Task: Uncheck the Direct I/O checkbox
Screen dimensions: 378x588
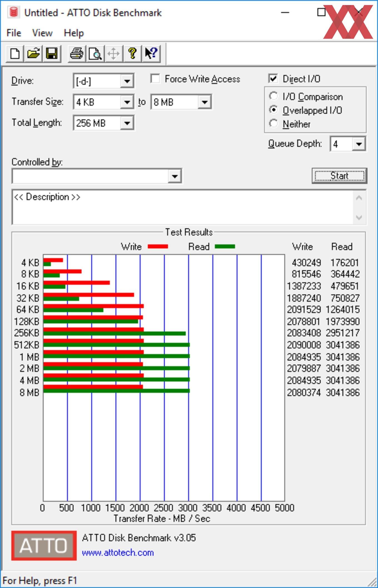Action: [x=273, y=79]
